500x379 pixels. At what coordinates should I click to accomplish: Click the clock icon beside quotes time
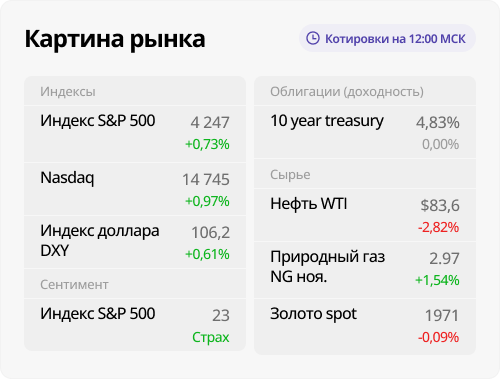tap(313, 38)
